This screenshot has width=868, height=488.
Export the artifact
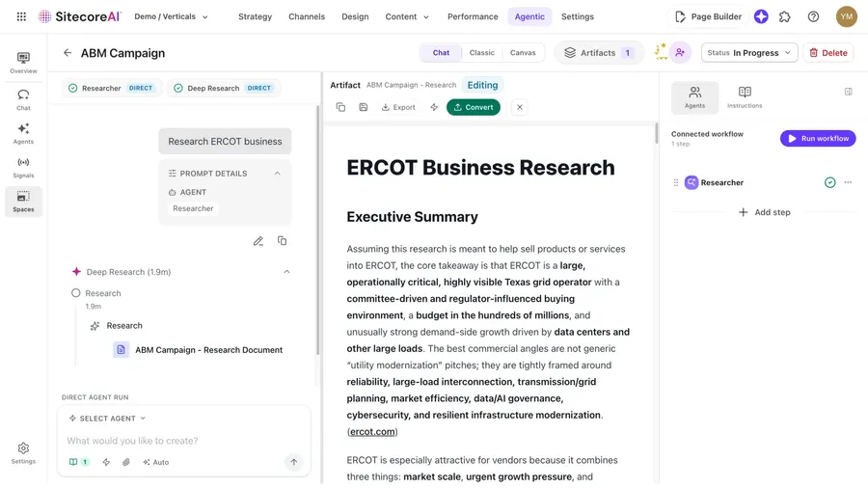(398, 107)
